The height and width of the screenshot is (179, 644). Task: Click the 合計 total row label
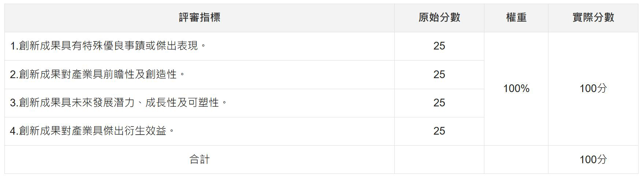[200, 160]
